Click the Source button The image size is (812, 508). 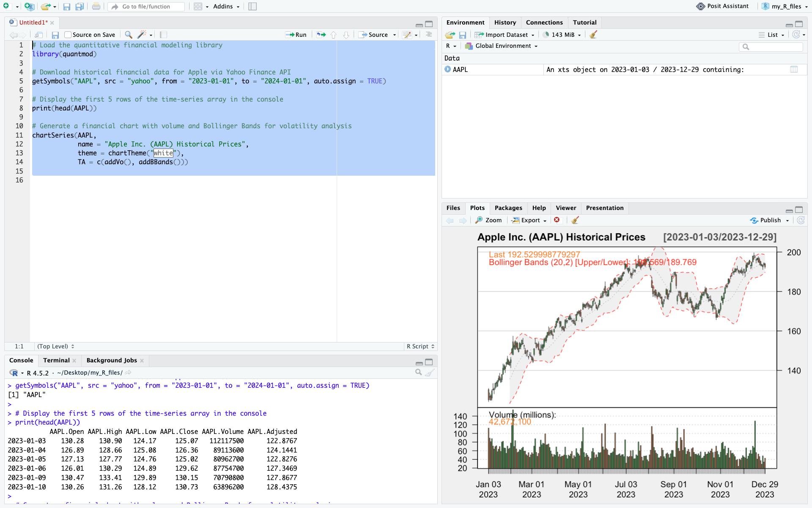click(x=374, y=35)
